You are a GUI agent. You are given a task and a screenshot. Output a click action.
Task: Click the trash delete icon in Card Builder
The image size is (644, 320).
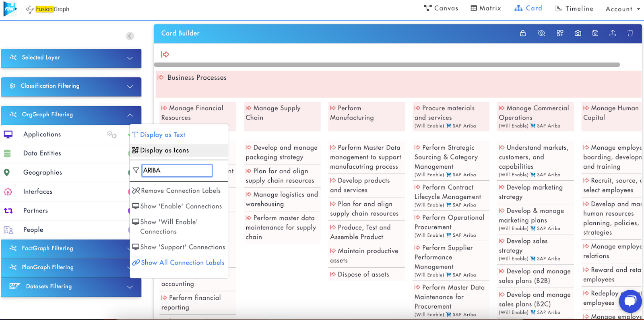(630, 33)
